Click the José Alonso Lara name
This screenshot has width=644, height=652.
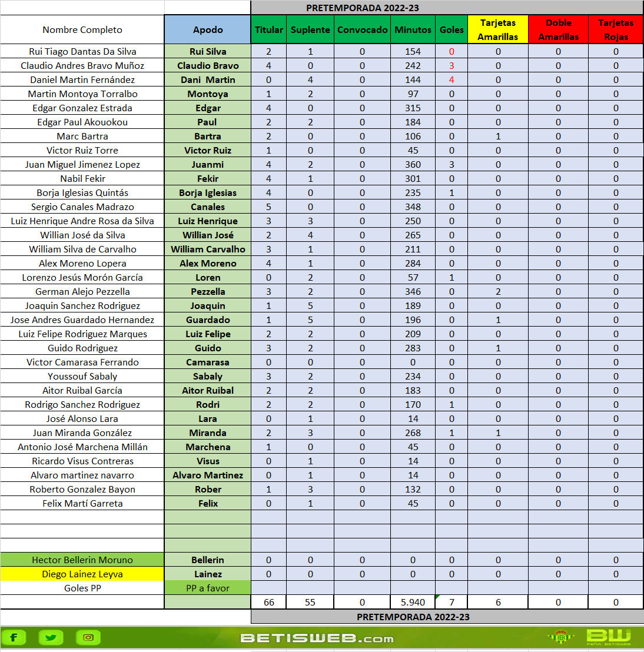coord(82,419)
